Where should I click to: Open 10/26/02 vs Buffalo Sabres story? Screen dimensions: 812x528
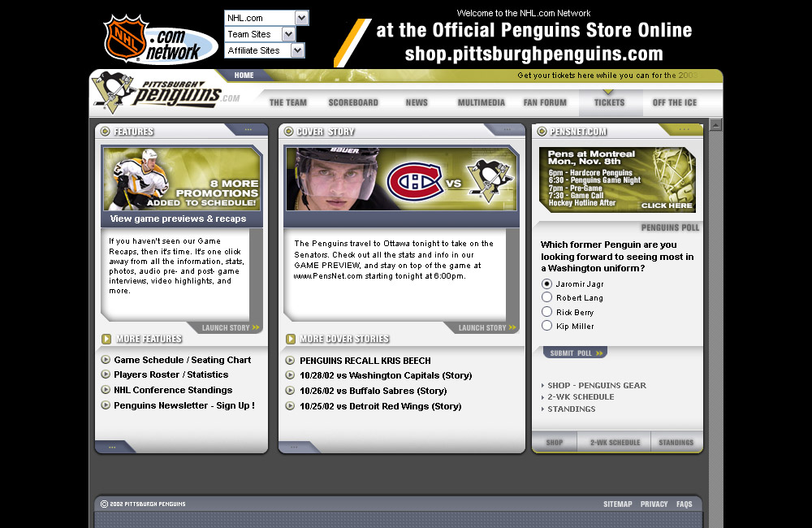(x=373, y=391)
